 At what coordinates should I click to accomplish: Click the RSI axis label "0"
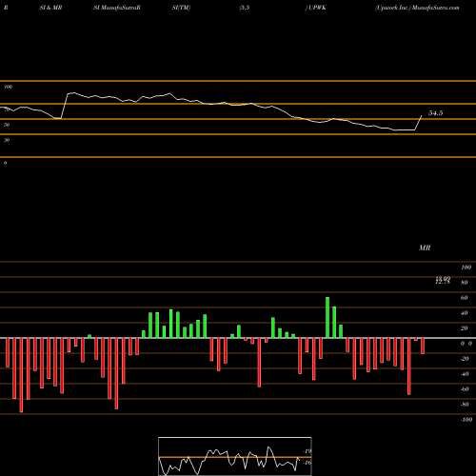(x=5, y=163)
